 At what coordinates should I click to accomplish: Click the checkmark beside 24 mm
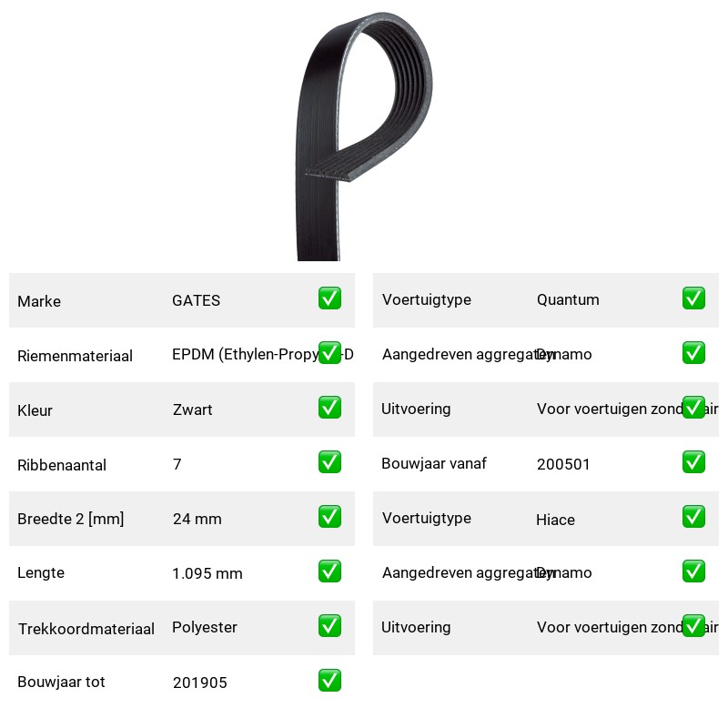coord(329,517)
